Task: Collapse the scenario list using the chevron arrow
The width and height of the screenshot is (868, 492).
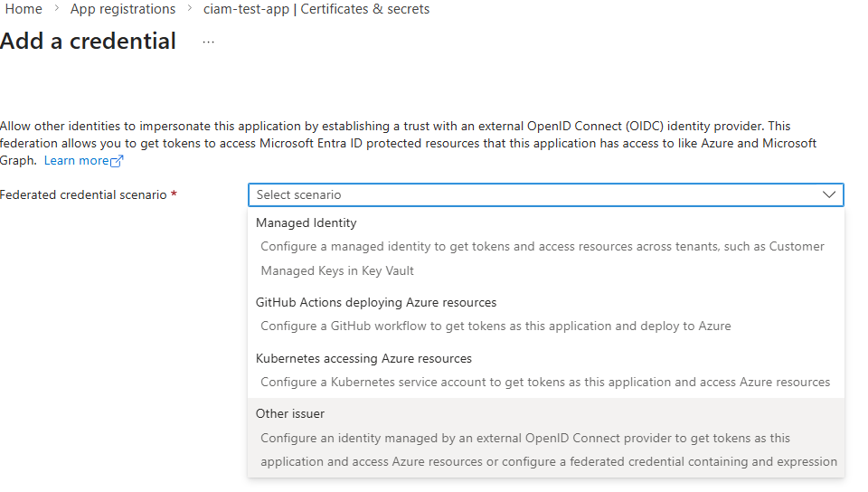Action: coord(828,194)
